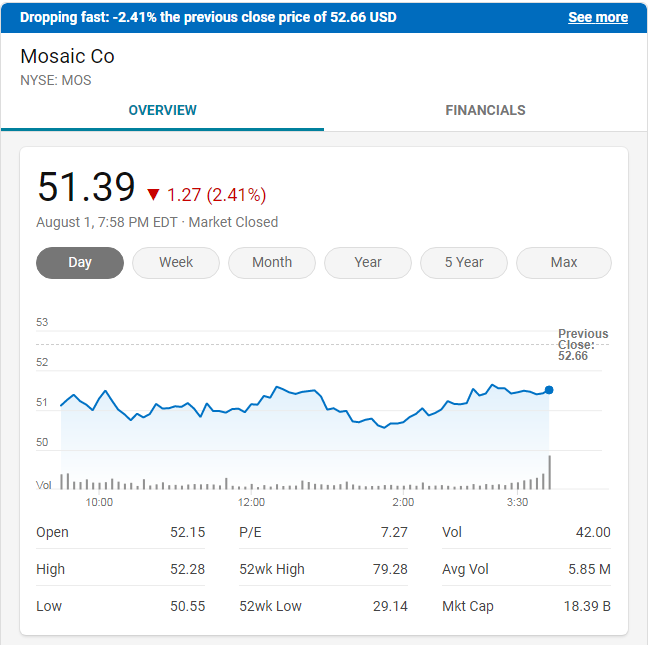This screenshot has width=650, height=645.
Task: Select the Week chart range
Action: coord(176,262)
